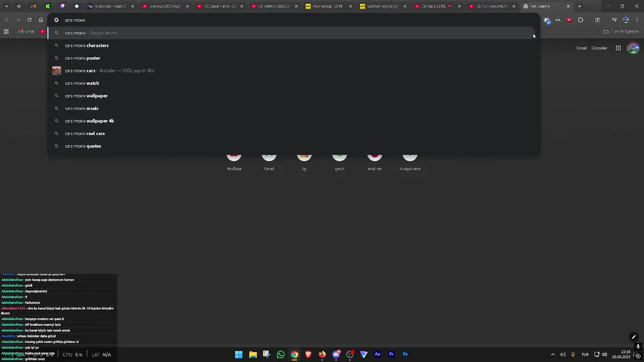Click the picture-in-picture extension icon
The width and height of the screenshot is (644, 362).
coord(547,20)
